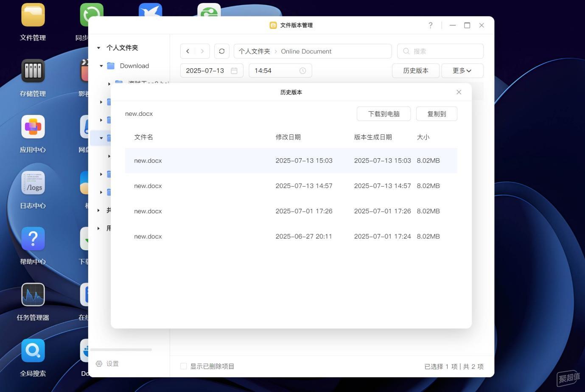
Task: Open the clock time picker icon
Action: (303, 71)
